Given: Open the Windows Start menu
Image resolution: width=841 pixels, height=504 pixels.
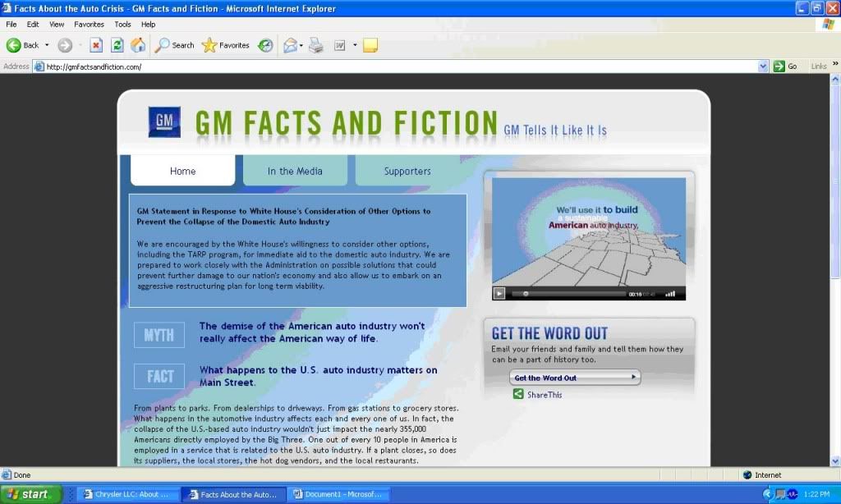Looking at the screenshot, I should pyautogui.click(x=30, y=494).
